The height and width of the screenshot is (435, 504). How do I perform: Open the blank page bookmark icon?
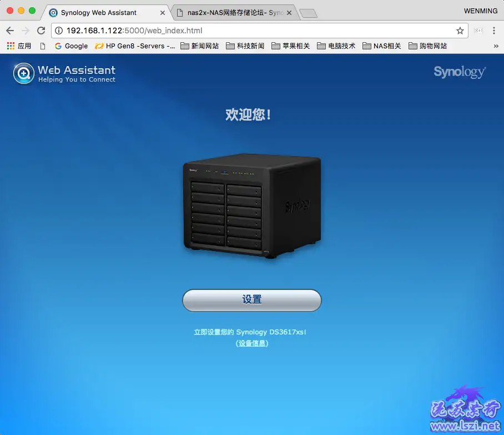tap(43, 46)
